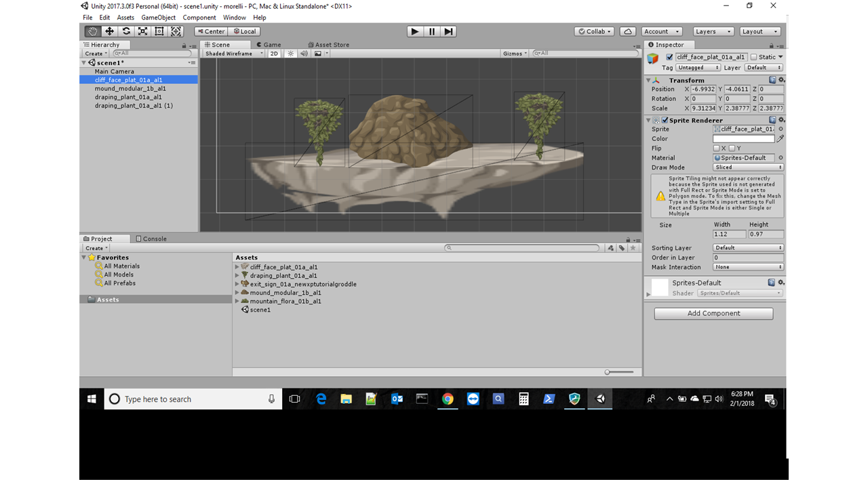This screenshot has height=488, width=868.
Task: Toggle scene audio speaker icon
Action: click(304, 54)
